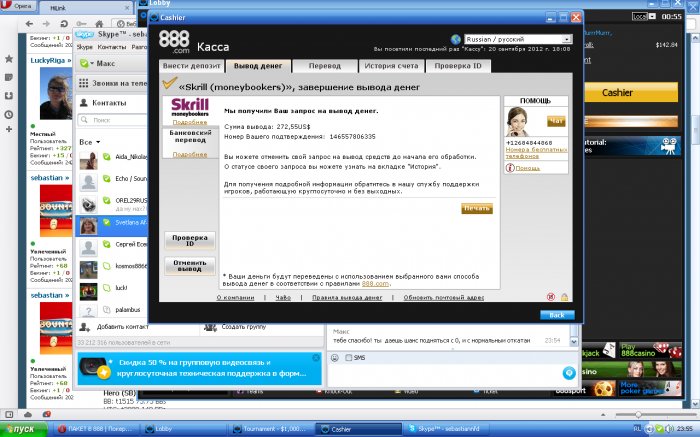Reload the page in Opera
This screenshot has width=700, height=437.
64,24
